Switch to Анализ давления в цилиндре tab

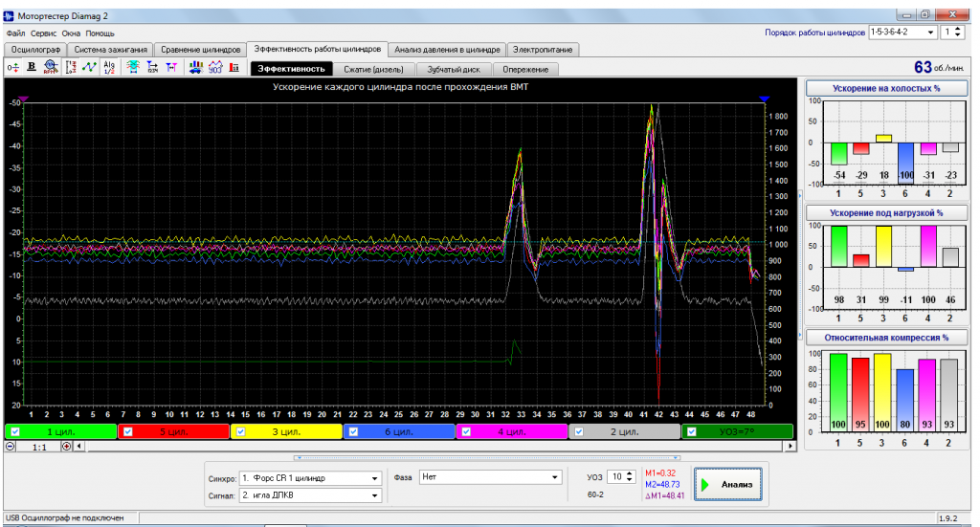coord(448,50)
